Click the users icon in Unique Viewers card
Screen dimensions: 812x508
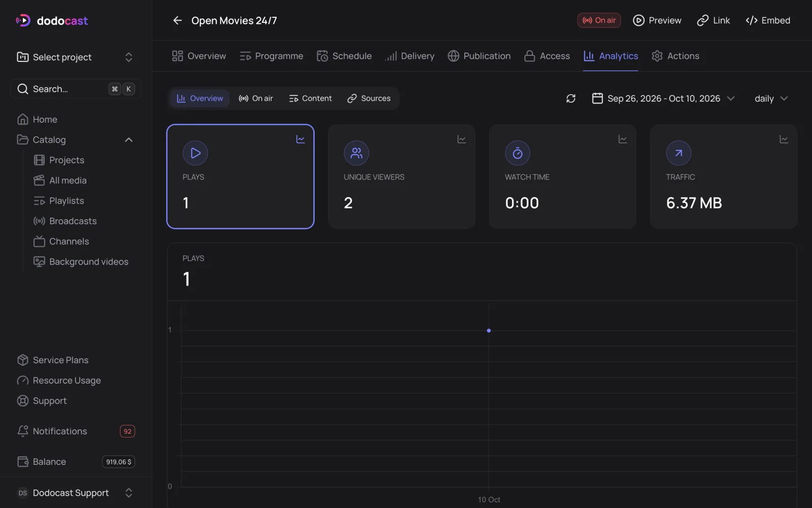point(356,153)
